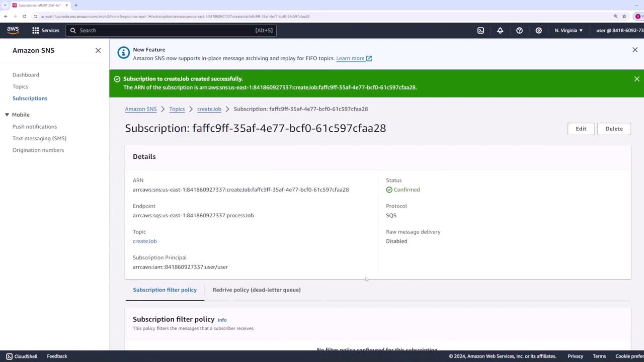Go to Topics in the breadcrumb
Image resolution: width=644 pixels, height=362 pixels.
(177, 109)
